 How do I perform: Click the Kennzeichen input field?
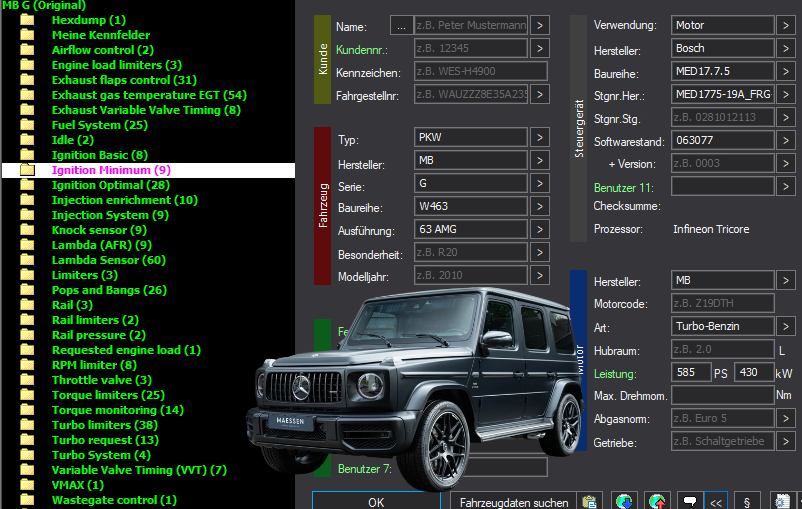pos(480,71)
